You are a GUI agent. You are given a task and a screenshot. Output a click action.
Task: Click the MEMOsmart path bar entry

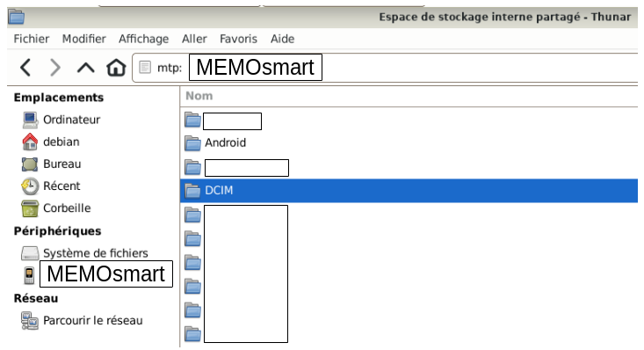click(x=256, y=68)
